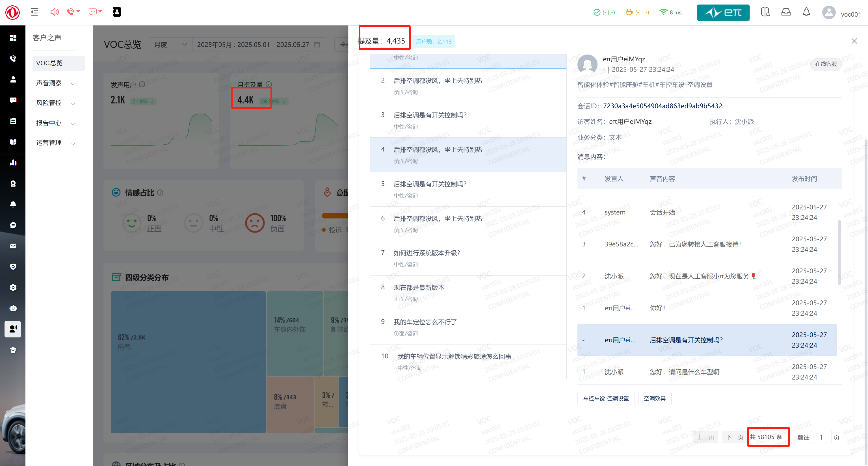Click the message table vertical scrollbar
Image resolution: width=868 pixels, height=466 pixels.
click(839, 252)
